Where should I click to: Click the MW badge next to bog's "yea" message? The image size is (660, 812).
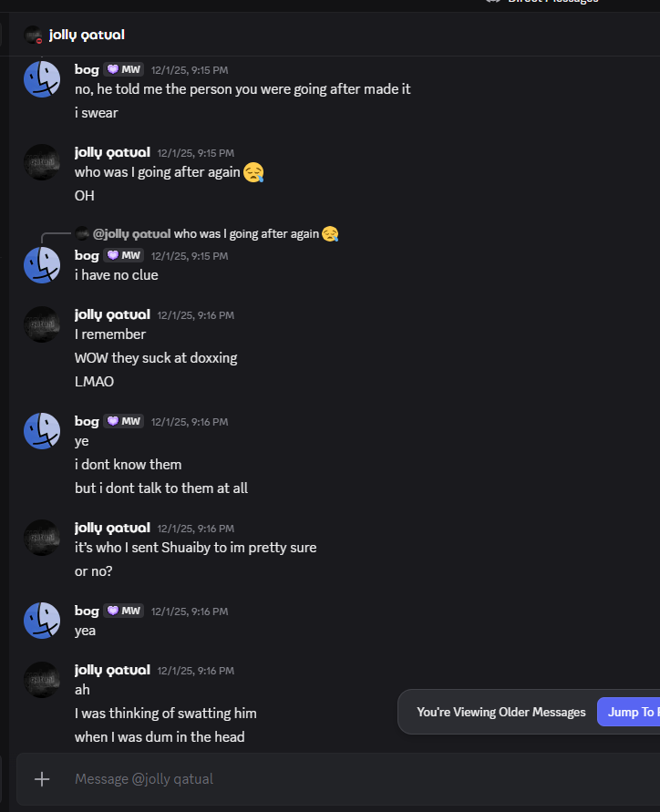tap(123, 611)
